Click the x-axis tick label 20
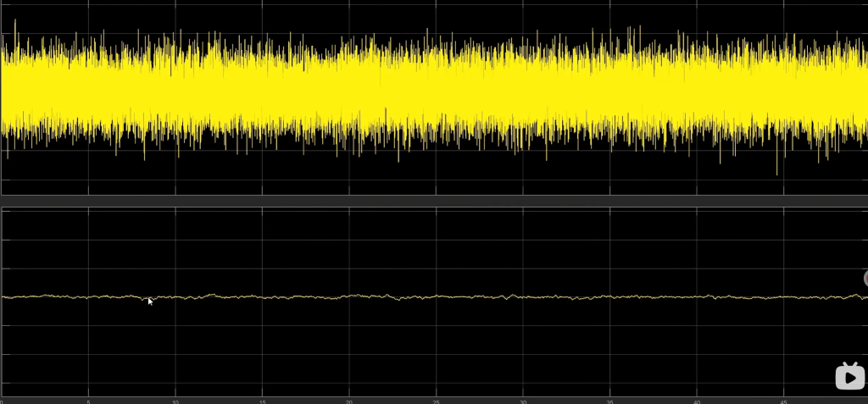This screenshot has height=404, width=868. [349, 401]
